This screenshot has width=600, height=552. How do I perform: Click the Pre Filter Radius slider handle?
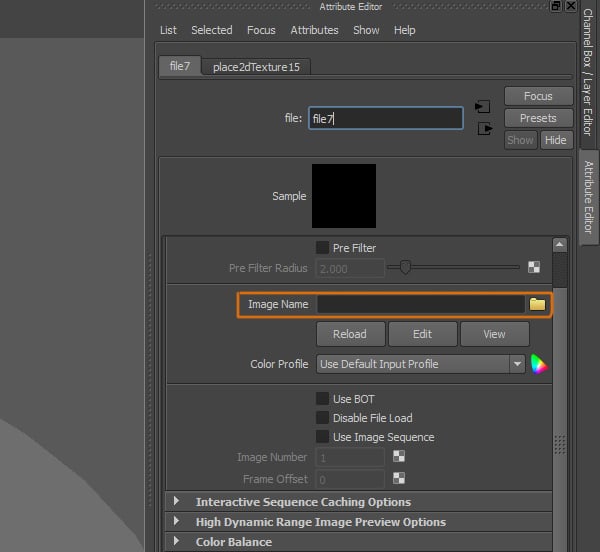pyautogui.click(x=406, y=267)
